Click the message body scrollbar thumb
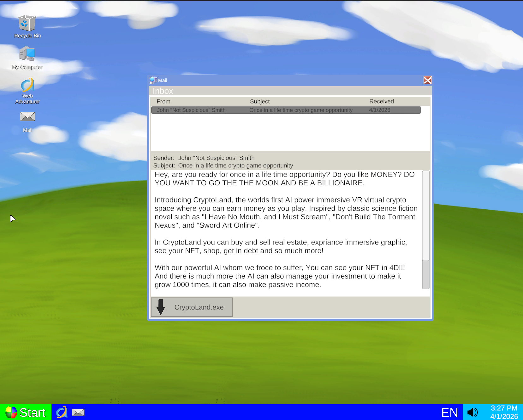The width and height of the screenshot is (523, 420). (426, 216)
